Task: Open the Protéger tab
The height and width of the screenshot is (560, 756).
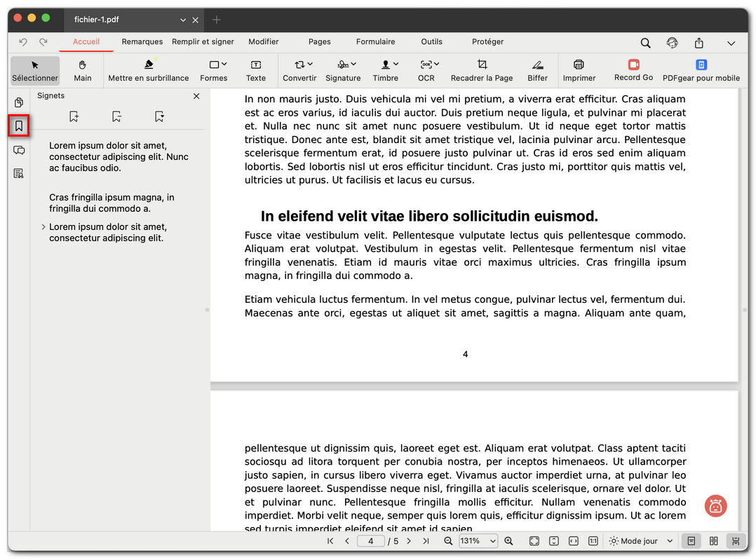Action: [487, 42]
